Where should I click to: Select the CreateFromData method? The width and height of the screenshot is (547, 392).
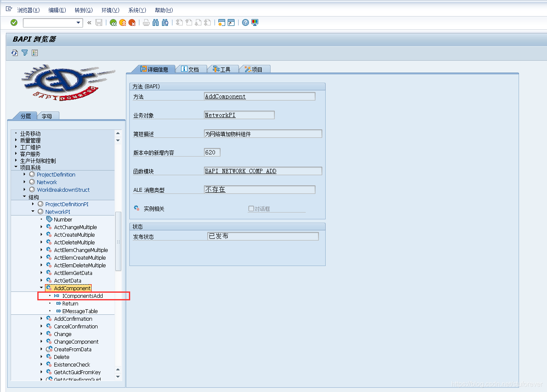[73, 349]
